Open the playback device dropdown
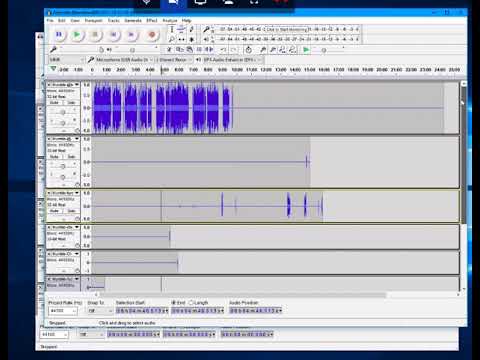This screenshot has height=360, width=480. click(x=232, y=60)
